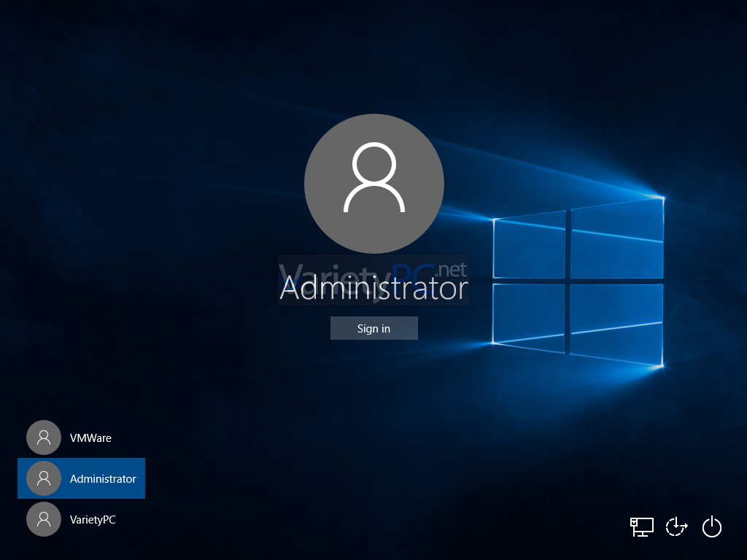Viewport: 747px width, 560px height.
Task: Click the top-left pane of the Windows logo
Action: pyautogui.click(x=529, y=244)
